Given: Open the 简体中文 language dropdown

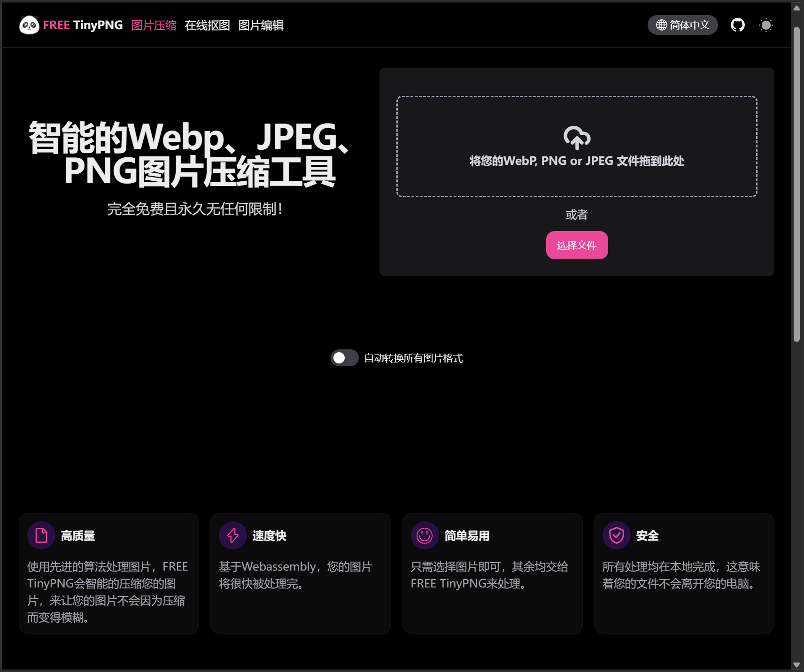Looking at the screenshot, I should 682,25.
